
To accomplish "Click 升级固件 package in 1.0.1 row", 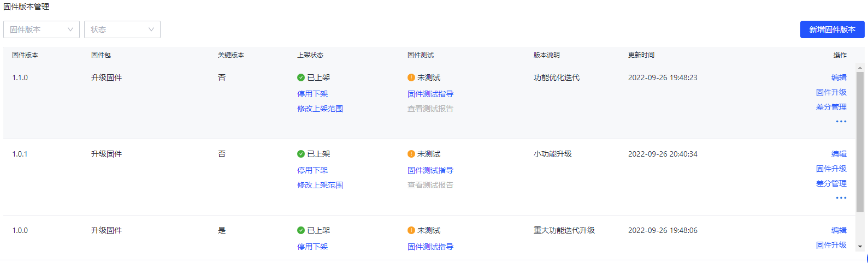I will pos(107,154).
